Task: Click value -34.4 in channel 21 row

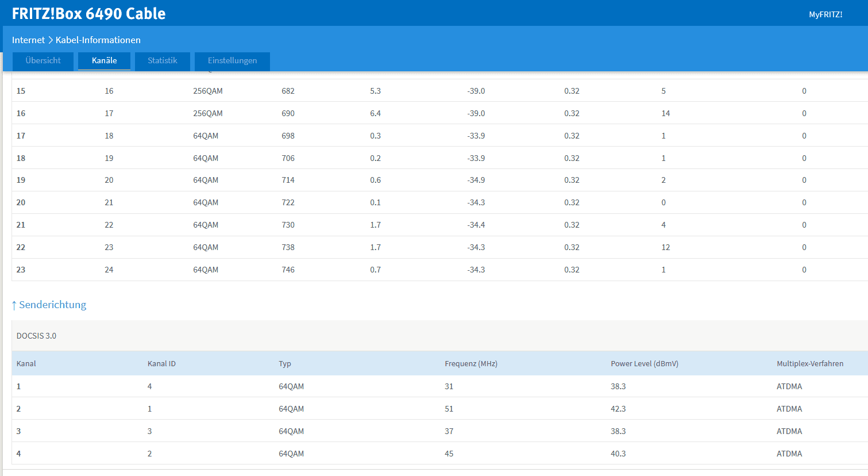Action: coord(476,225)
